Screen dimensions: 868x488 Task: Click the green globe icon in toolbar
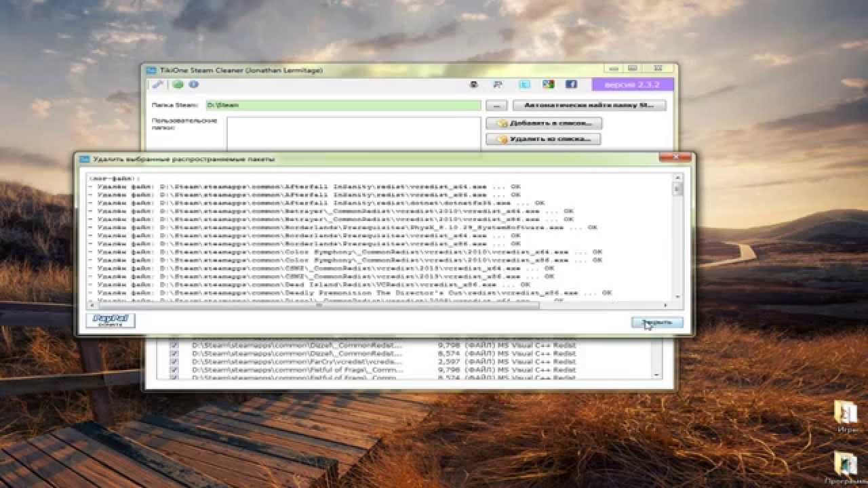(x=177, y=85)
